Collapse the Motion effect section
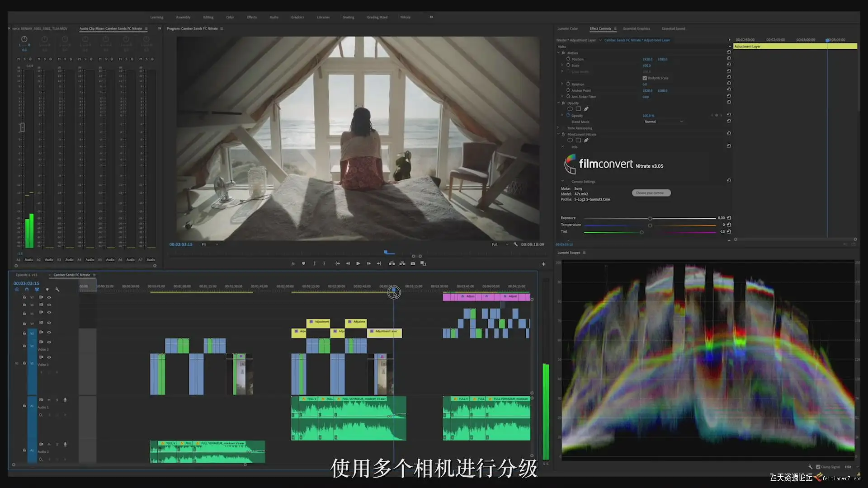This screenshot has height=488, width=868. pos(559,53)
